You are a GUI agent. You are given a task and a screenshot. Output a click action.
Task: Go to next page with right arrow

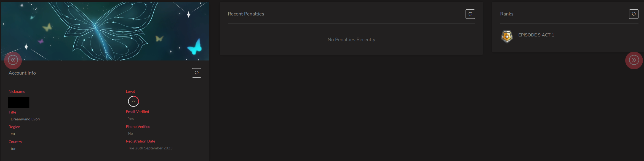634,60
